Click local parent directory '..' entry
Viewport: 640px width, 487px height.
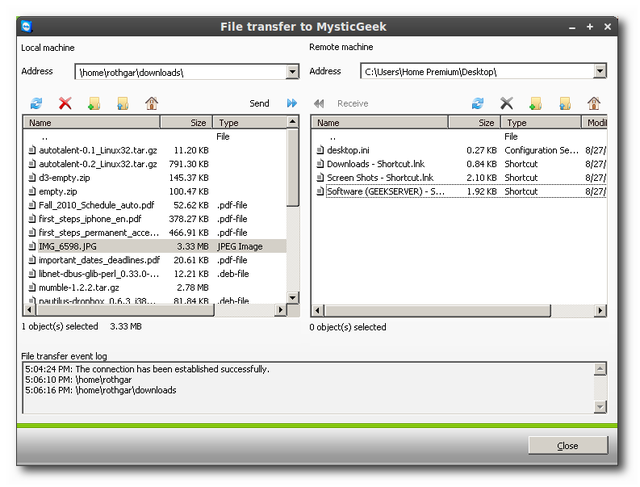coord(44,137)
